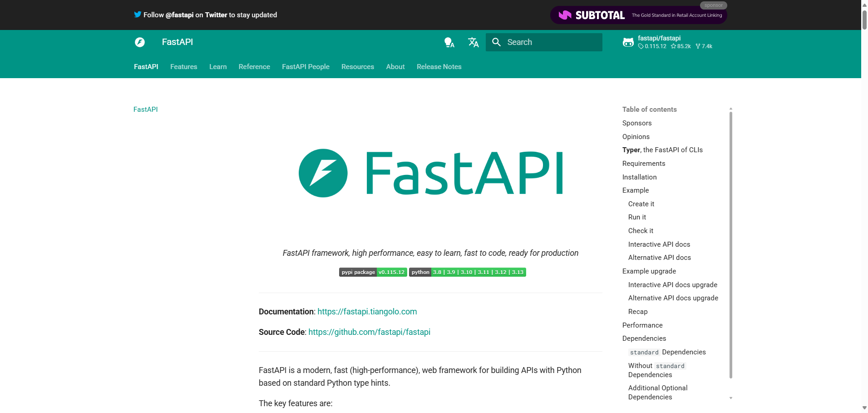Click the FastAPI breadcrumb link
Screen dimensions: 868x413
point(146,109)
